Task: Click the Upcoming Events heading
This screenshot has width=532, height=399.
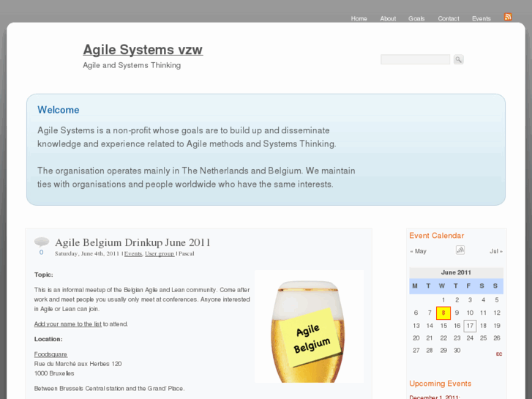Action: click(440, 384)
